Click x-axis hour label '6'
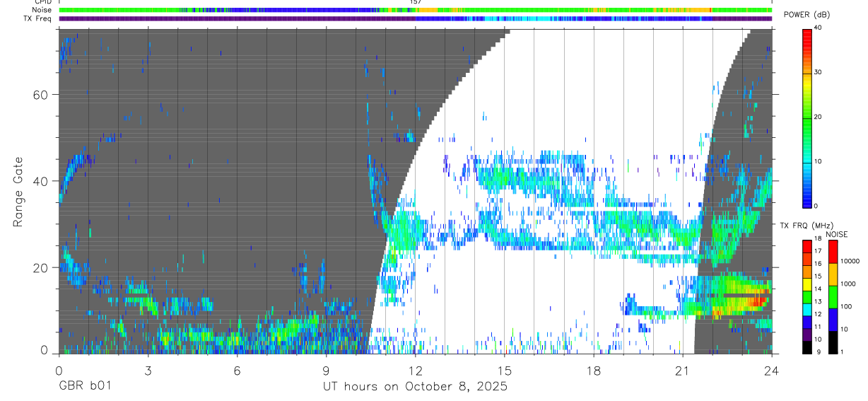Image resolution: width=868 pixels, height=401 pixels. click(237, 371)
